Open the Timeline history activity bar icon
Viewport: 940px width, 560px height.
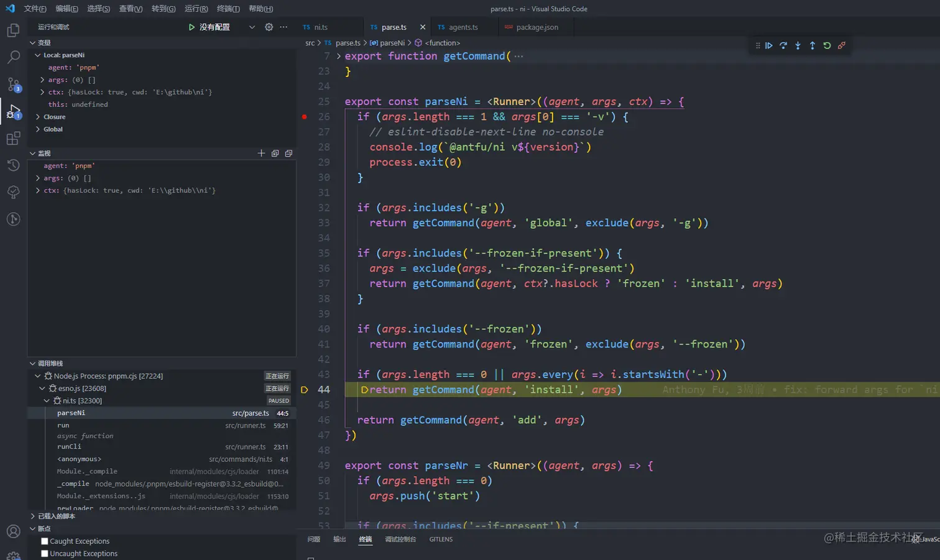coord(13,165)
